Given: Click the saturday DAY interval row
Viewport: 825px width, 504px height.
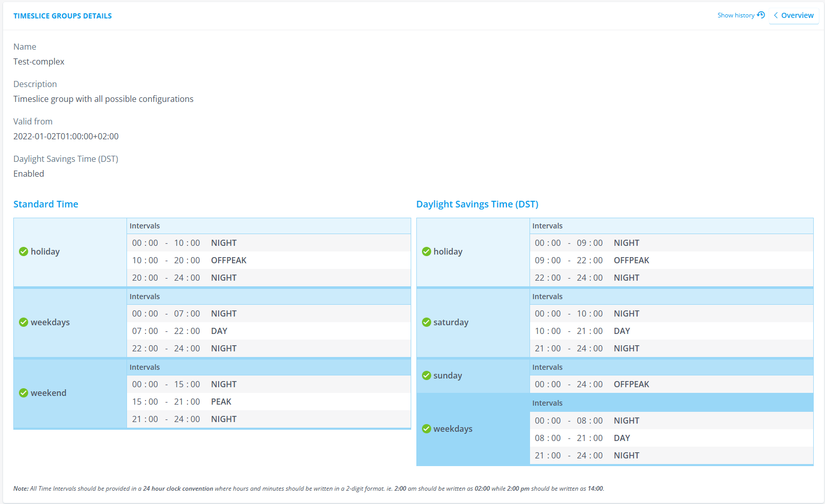Looking at the screenshot, I should pyautogui.click(x=671, y=331).
